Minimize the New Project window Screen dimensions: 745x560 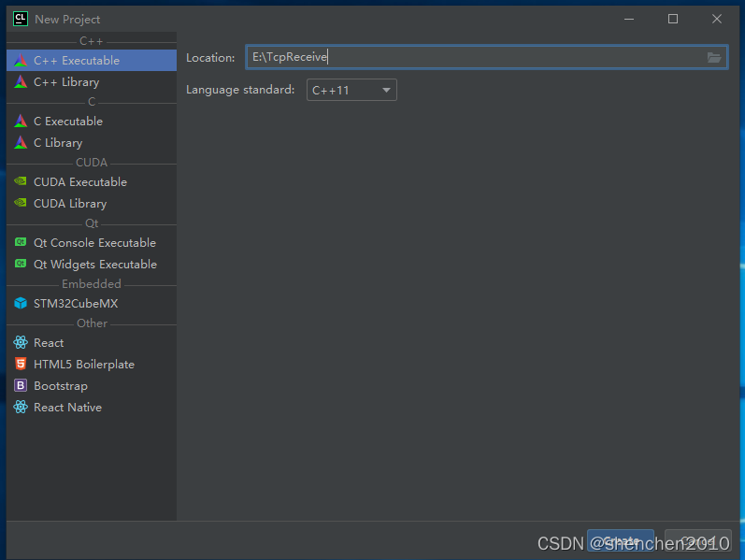pyautogui.click(x=629, y=19)
